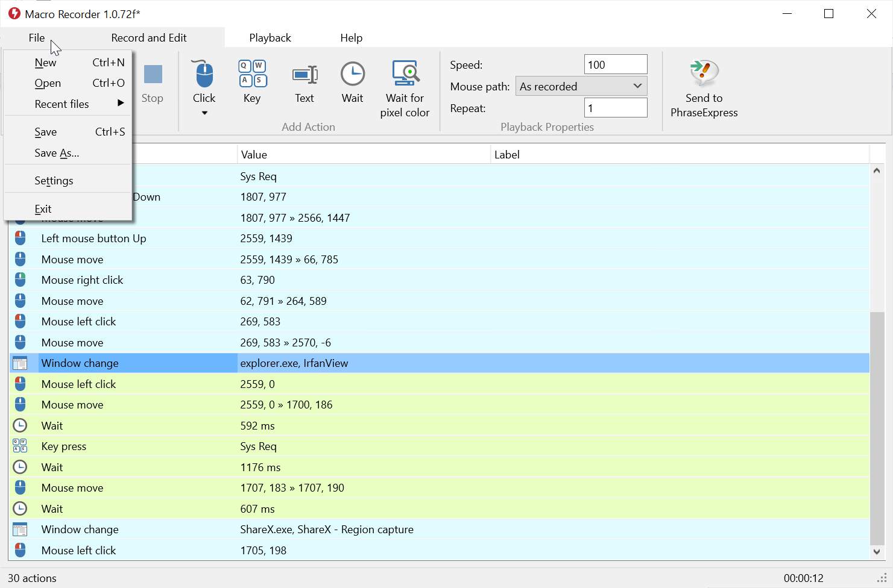Choose New from the File menu

(68, 63)
